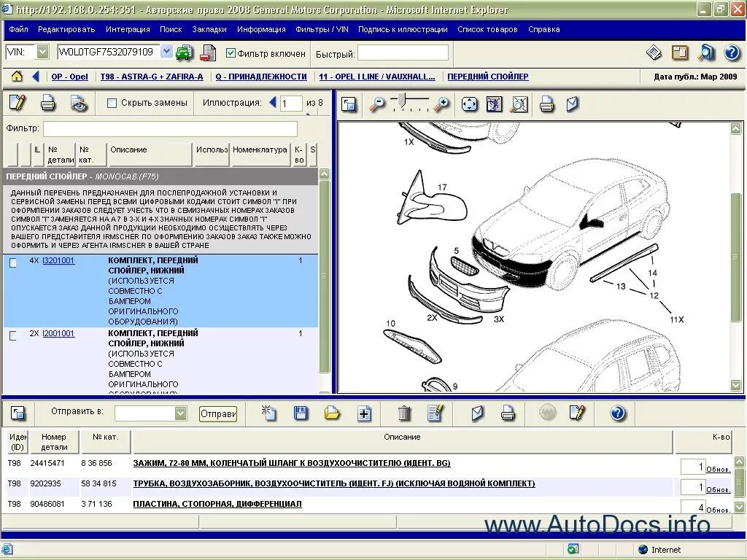Print the illustration with the printer icon

point(547,104)
